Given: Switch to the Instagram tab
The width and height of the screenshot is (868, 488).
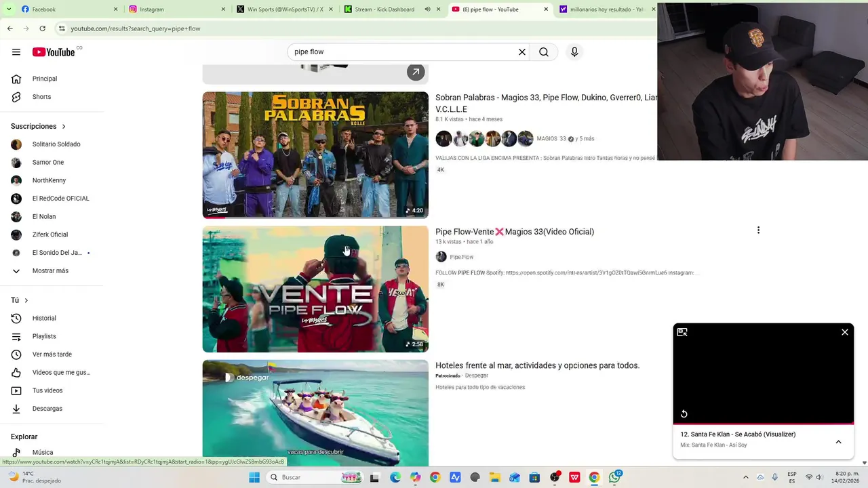Looking at the screenshot, I should click(177, 9).
